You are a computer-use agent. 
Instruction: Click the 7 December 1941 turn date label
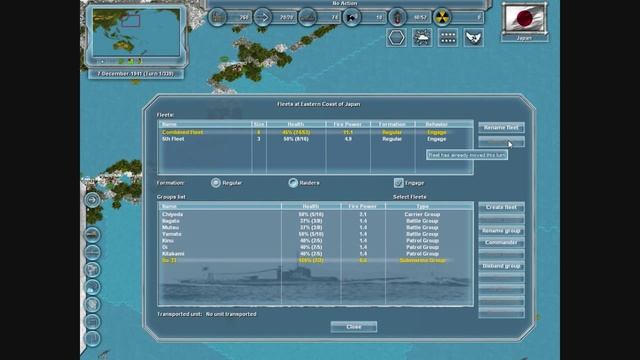[x=136, y=74]
